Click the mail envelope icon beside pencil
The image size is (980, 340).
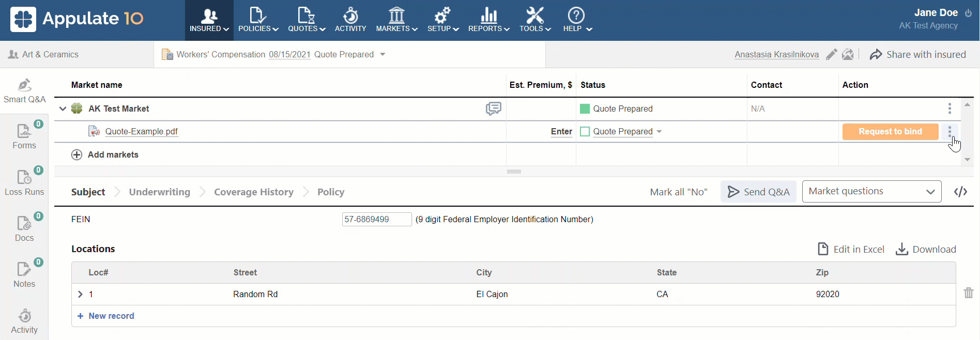click(x=848, y=54)
